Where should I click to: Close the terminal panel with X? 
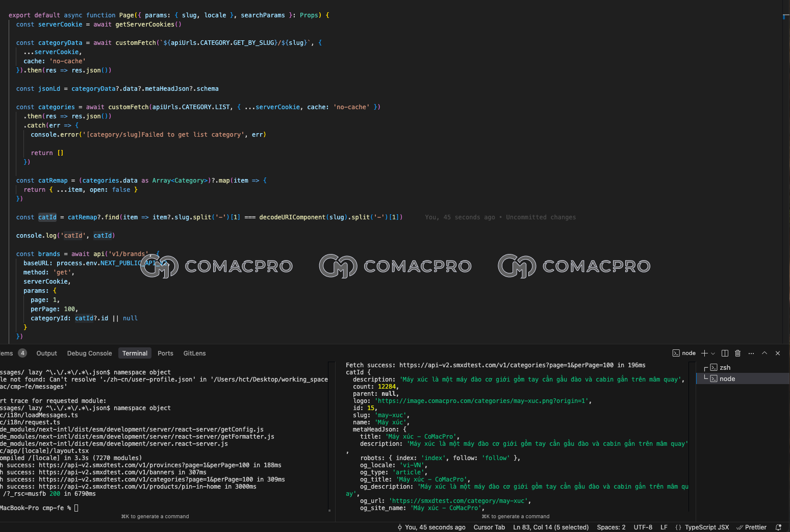pos(778,353)
